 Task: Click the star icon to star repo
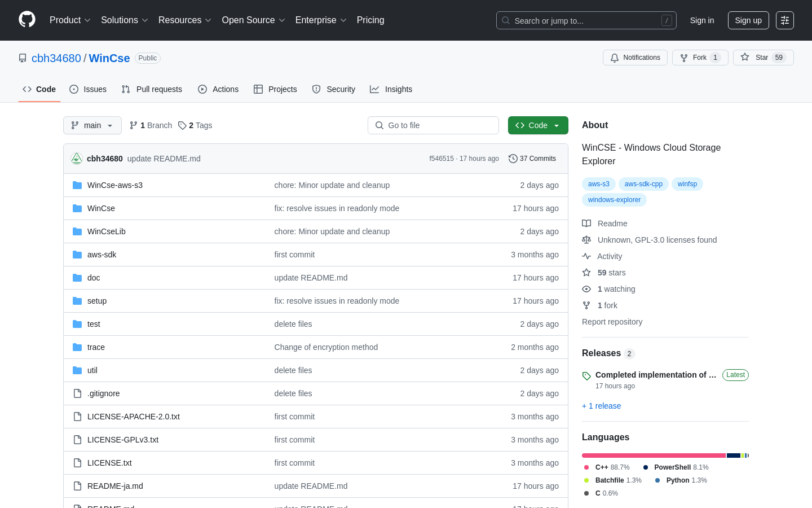(745, 57)
